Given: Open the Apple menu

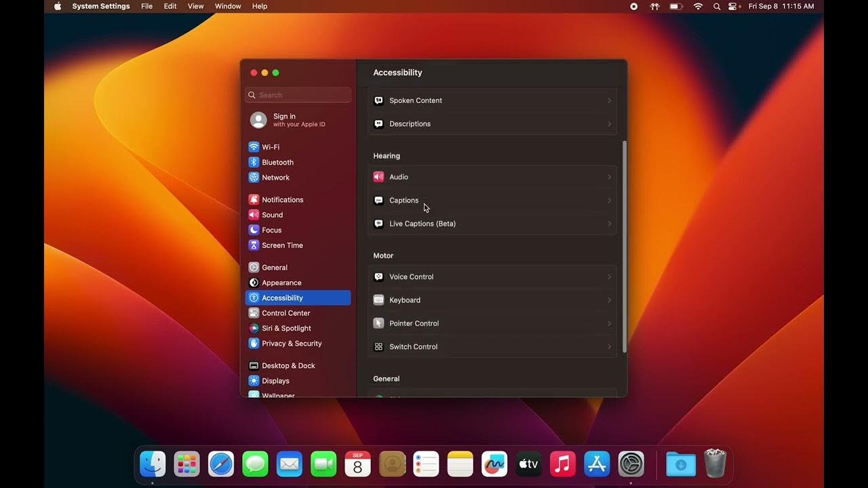Looking at the screenshot, I should click(58, 6).
